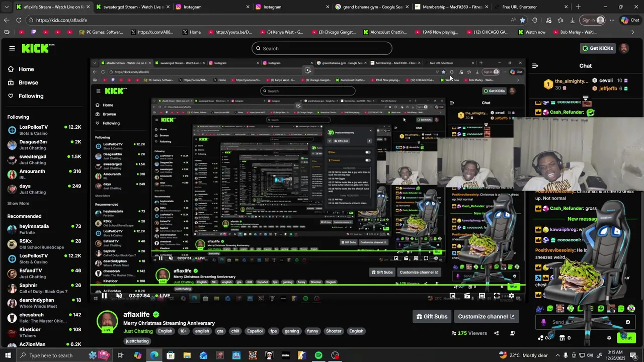Switch to grand bahama gym Google tab
This screenshot has width=644, height=362.
click(372, 7)
